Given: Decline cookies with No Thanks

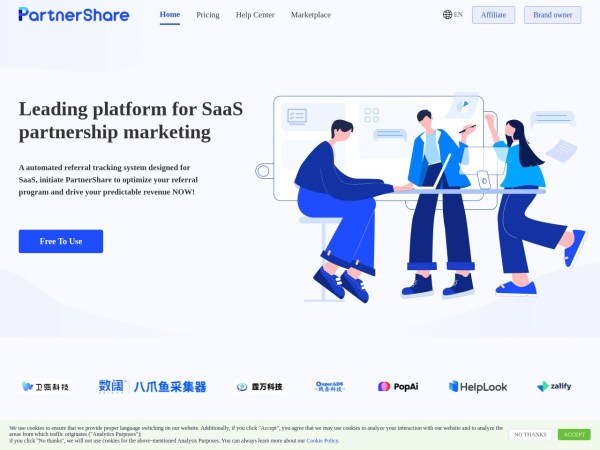Looking at the screenshot, I should [530, 435].
